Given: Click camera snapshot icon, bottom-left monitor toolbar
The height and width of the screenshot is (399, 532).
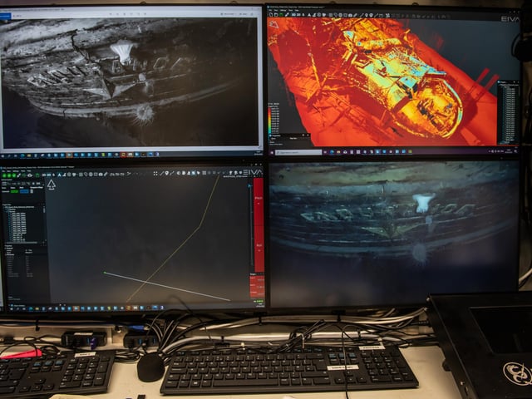Looking at the screenshot, I should (x=101, y=175).
